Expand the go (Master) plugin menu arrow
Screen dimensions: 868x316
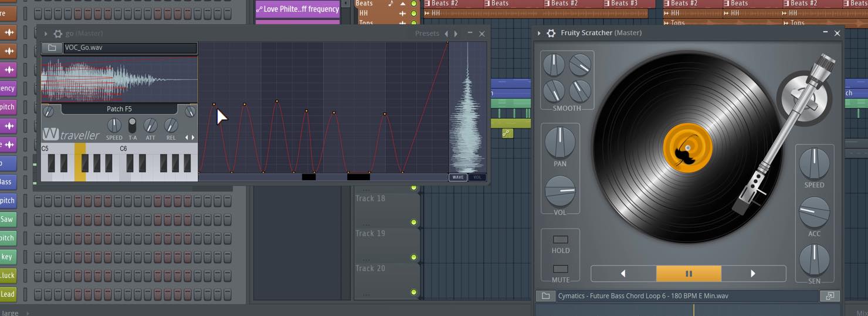coord(46,34)
